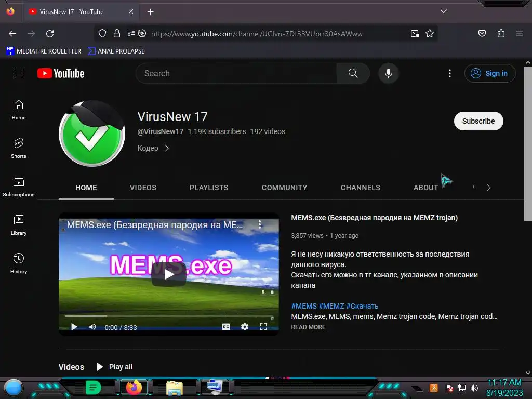Click the Sign in button
The width and height of the screenshot is (532, 399).
489,73
